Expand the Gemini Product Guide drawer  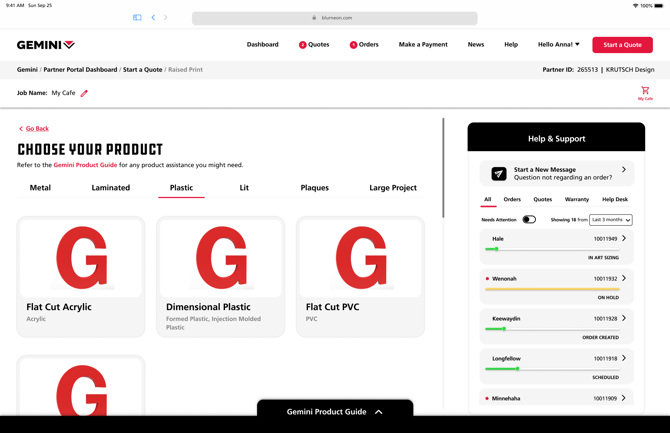coord(334,411)
